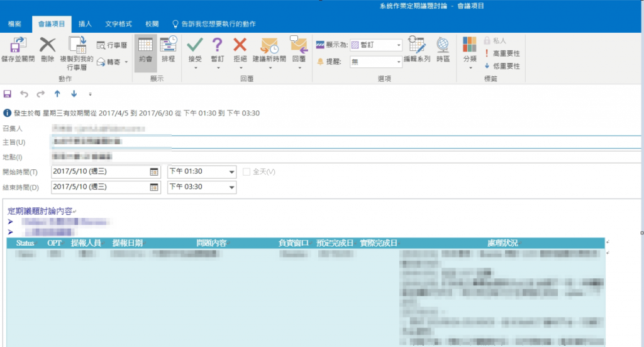Set 高重要性 high importance

point(502,54)
